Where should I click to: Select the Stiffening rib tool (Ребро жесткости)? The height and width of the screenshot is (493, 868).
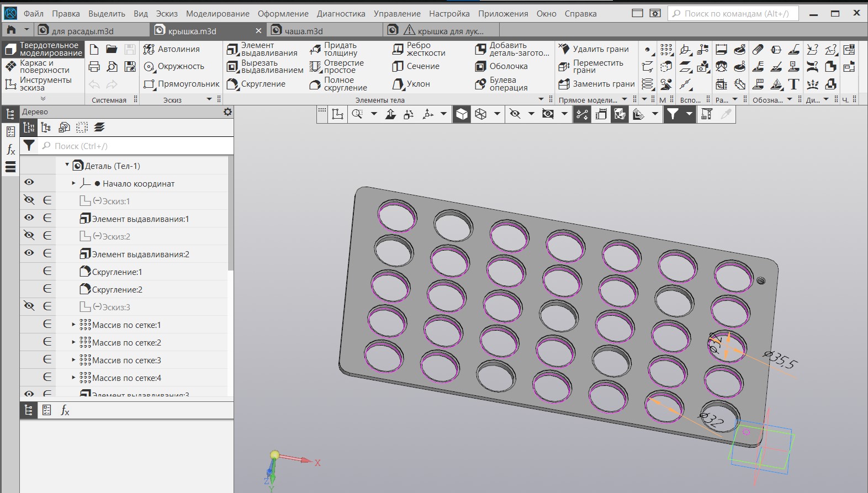coord(419,49)
